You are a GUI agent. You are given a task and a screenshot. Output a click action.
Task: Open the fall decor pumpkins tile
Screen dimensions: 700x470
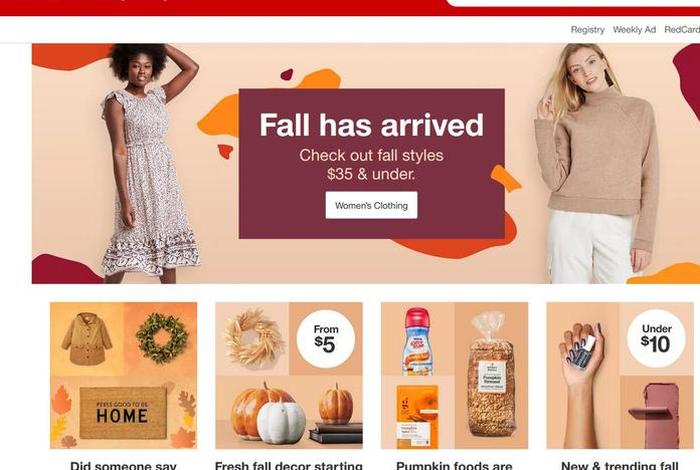[289, 375]
